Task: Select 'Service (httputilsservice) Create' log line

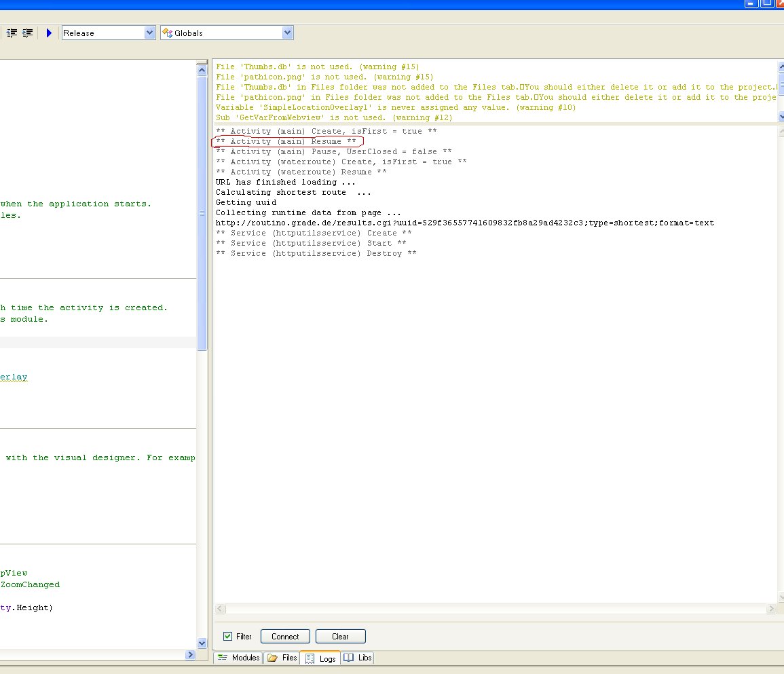Action: point(314,233)
